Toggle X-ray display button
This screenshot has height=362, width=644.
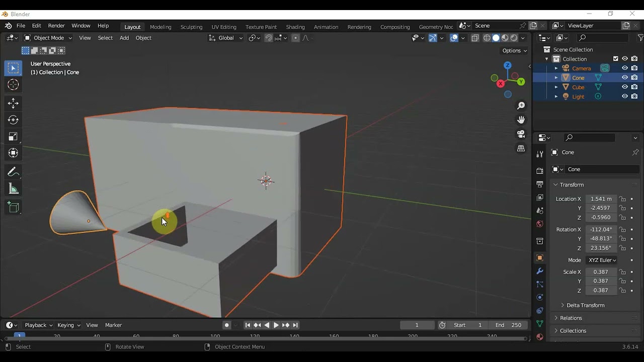point(475,38)
